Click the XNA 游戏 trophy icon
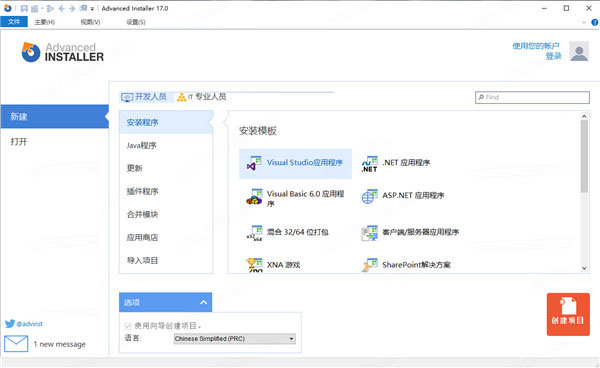The image size is (600, 368). (254, 265)
